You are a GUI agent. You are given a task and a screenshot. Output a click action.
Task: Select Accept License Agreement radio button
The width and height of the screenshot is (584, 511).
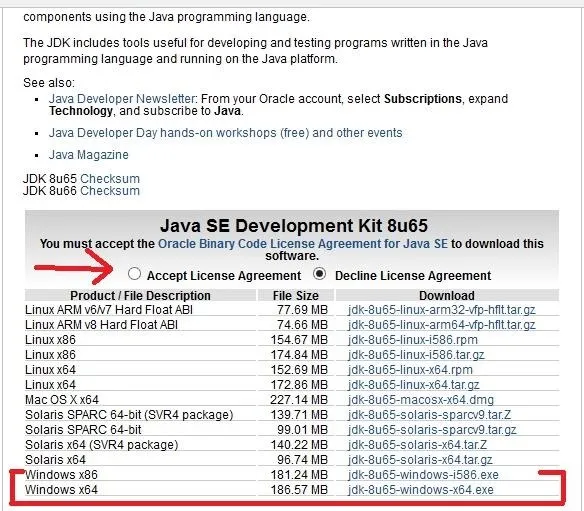pos(134,274)
